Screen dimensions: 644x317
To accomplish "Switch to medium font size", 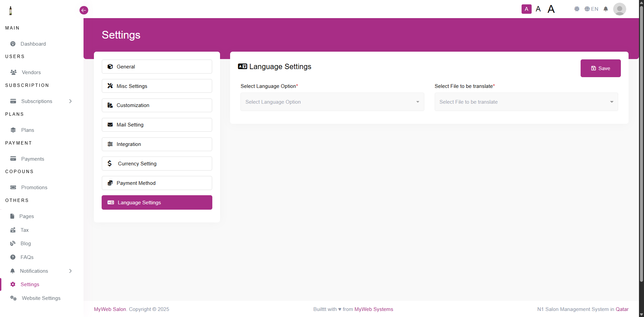I will tap(538, 9).
